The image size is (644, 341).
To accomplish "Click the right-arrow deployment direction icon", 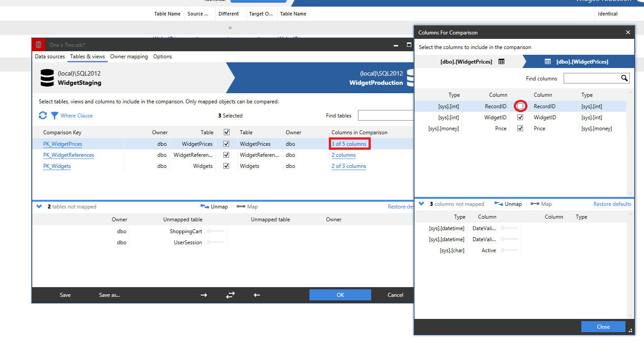I will pos(203,295).
